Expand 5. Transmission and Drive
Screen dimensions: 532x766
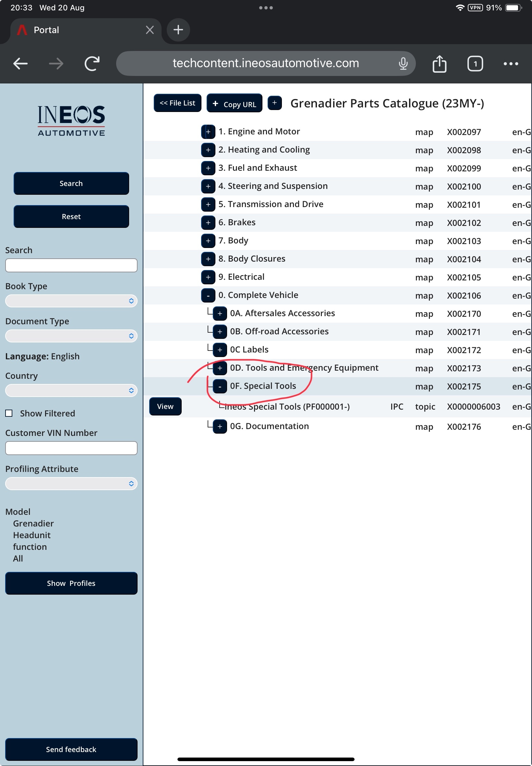(208, 204)
